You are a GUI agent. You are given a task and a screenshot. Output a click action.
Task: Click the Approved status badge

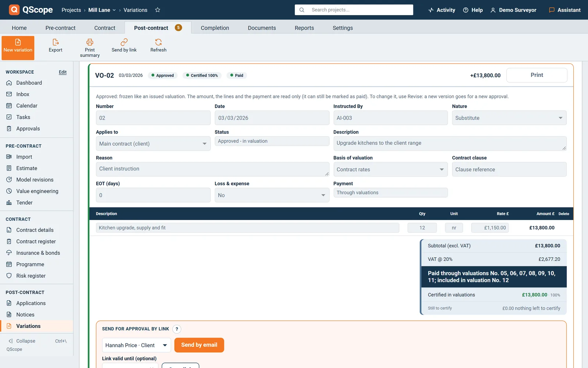click(x=163, y=75)
